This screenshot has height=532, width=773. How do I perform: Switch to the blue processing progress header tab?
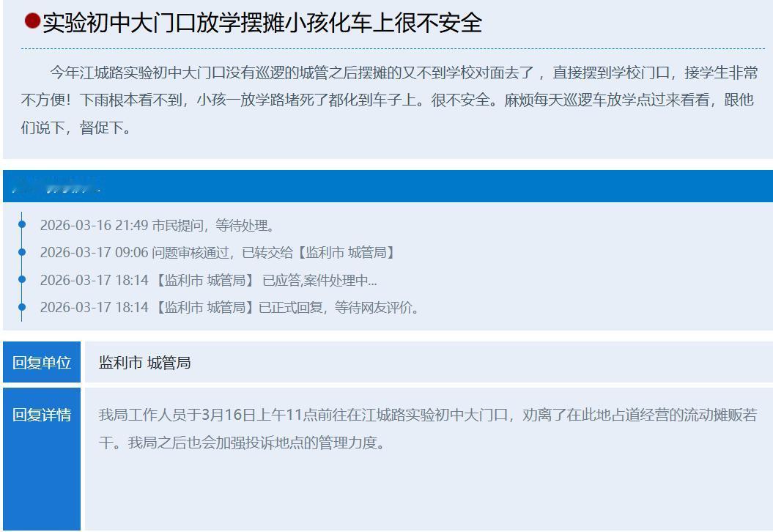pyautogui.click(x=386, y=185)
